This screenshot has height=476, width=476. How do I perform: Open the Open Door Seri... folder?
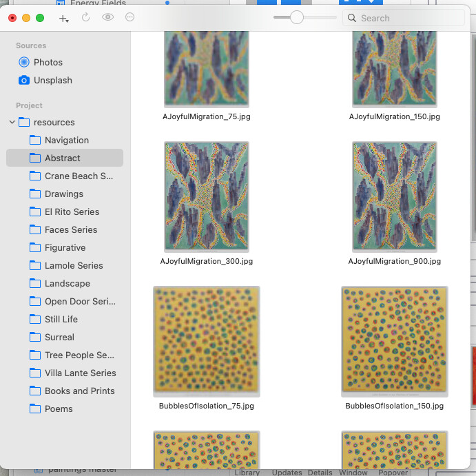[x=65, y=301]
